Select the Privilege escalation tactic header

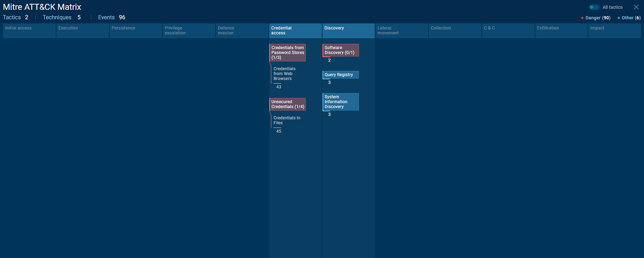coord(189,31)
